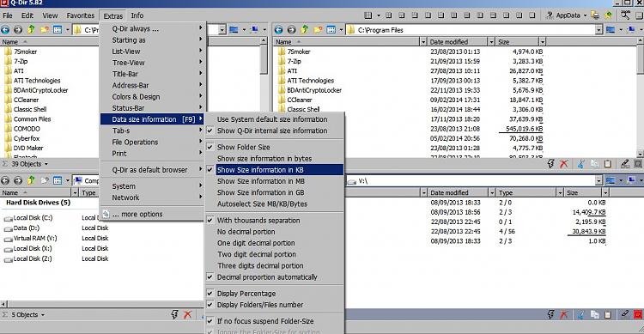
Task: Open Date modified column dropdown in Program Files pane
Action: (x=491, y=42)
